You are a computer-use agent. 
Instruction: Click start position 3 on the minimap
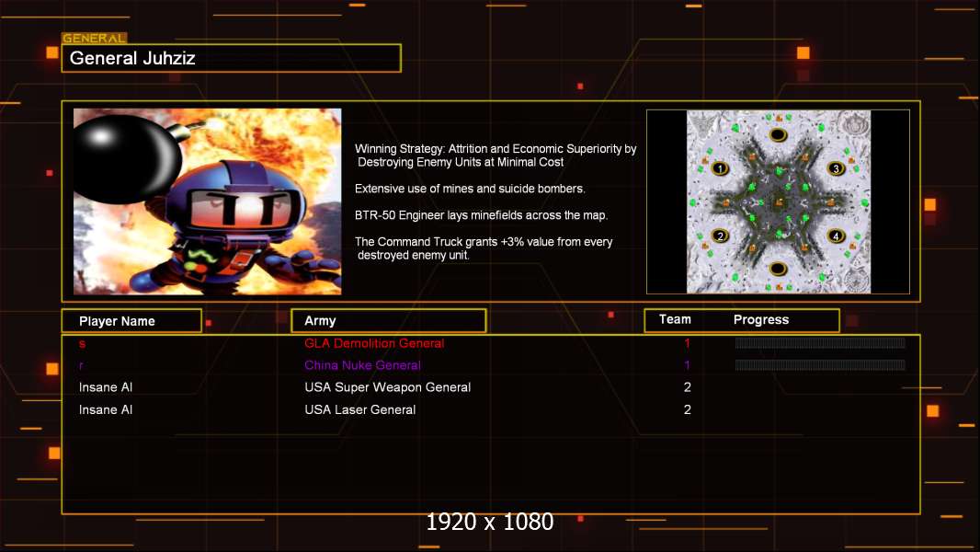coord(836,168)
